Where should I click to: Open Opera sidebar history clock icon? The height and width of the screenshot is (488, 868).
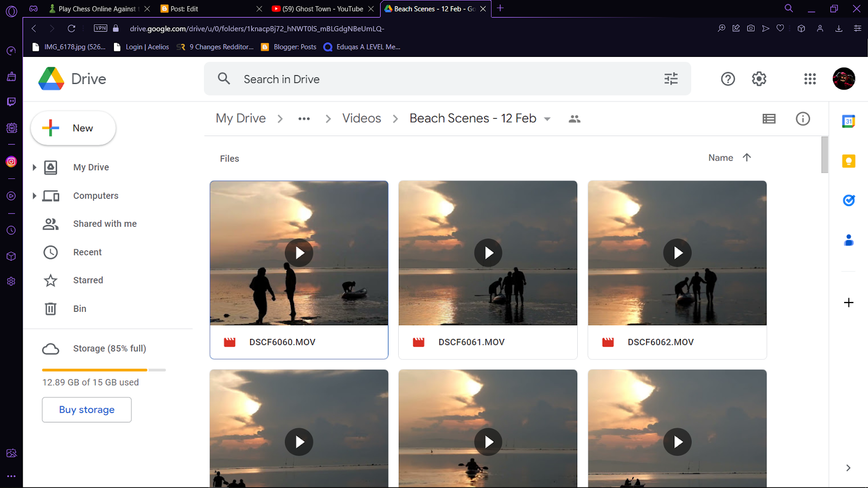[11, 230]
